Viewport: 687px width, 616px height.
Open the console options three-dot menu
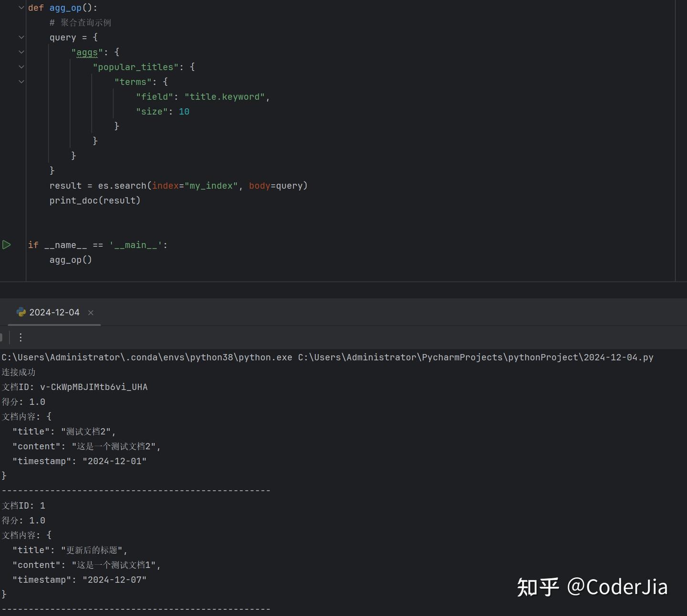click(20, 337)
